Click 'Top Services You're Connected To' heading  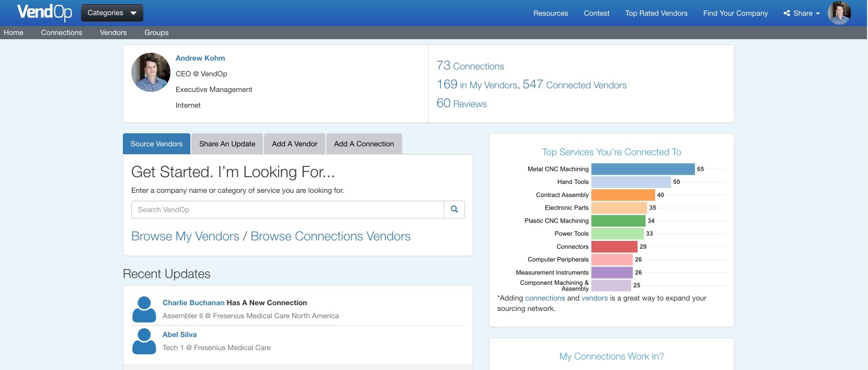[611, 152]
